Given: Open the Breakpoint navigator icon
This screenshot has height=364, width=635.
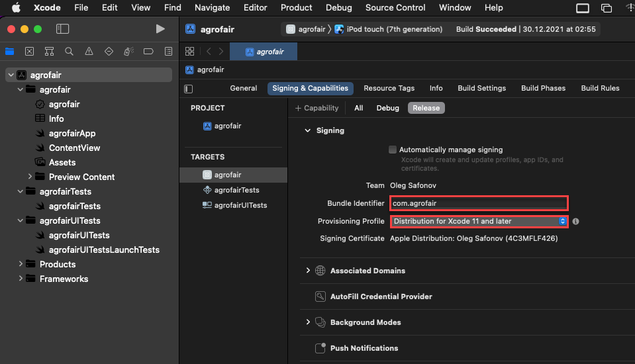Looking at the screenshot, I should (x=148, y=52).
